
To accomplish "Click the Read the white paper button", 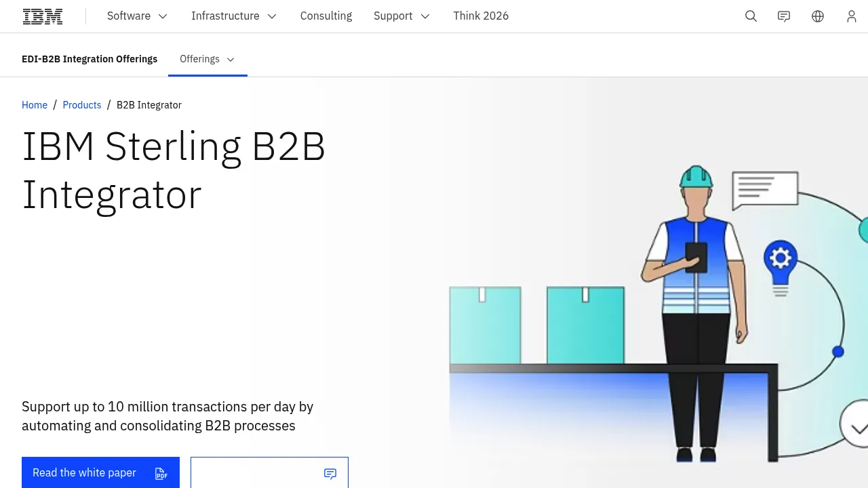I will pyautogui.click(x=100, y=472).
